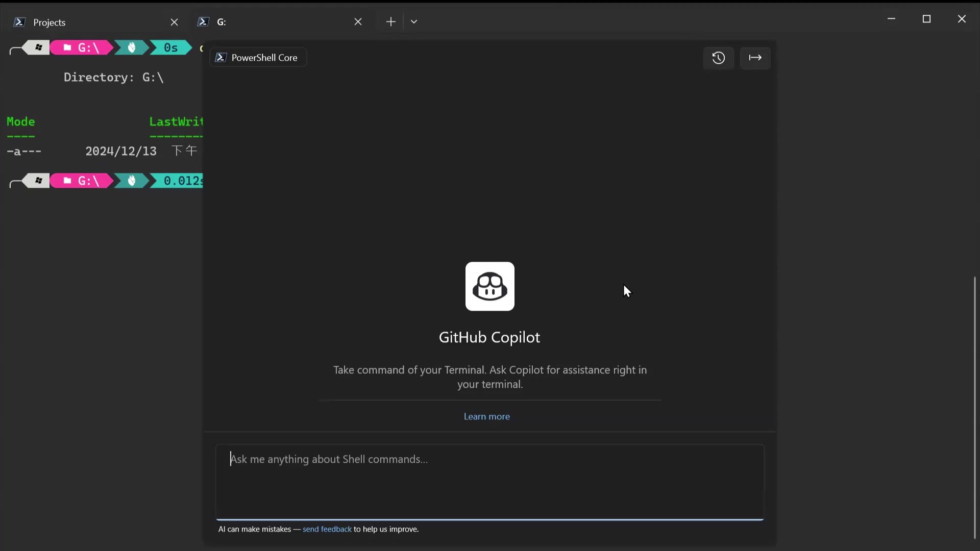Click the PowerShell icon on G: tab

[x=203, y=21]
